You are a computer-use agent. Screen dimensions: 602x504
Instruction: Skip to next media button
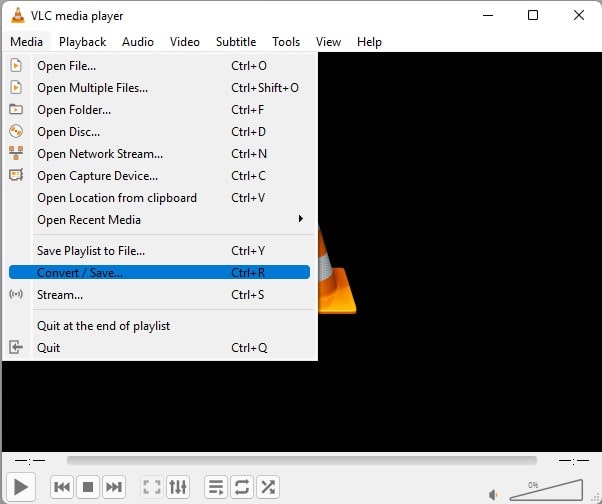click(x=114, y=487)
